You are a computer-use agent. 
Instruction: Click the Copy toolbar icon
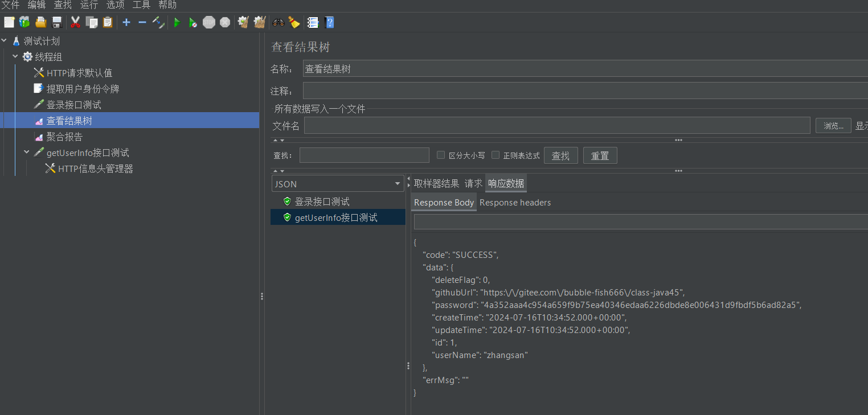coord(91,22)
